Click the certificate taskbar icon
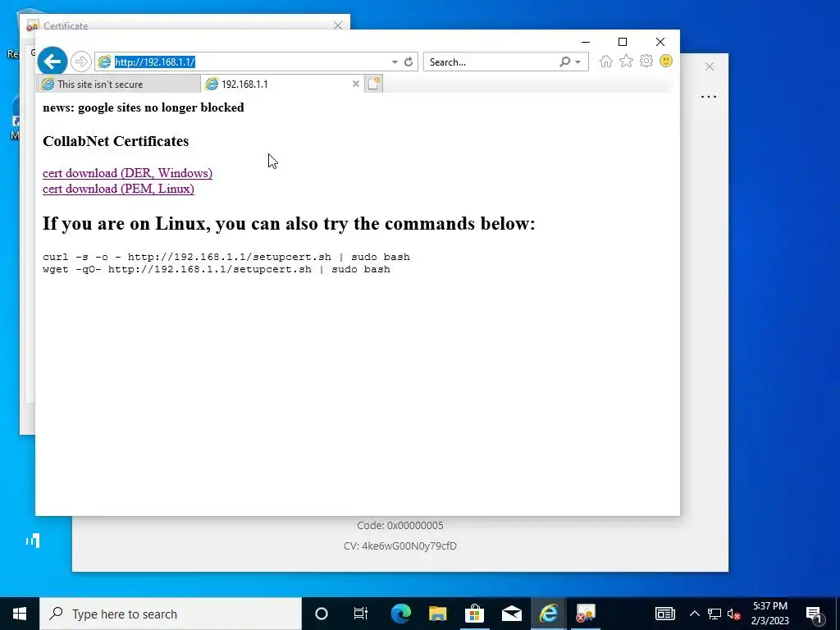The image size is (840, 630). click(586, 614)
